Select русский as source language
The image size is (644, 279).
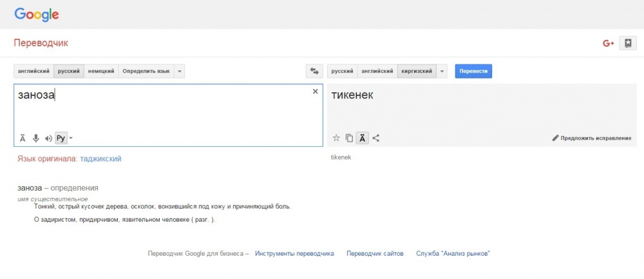click(69, 71)
